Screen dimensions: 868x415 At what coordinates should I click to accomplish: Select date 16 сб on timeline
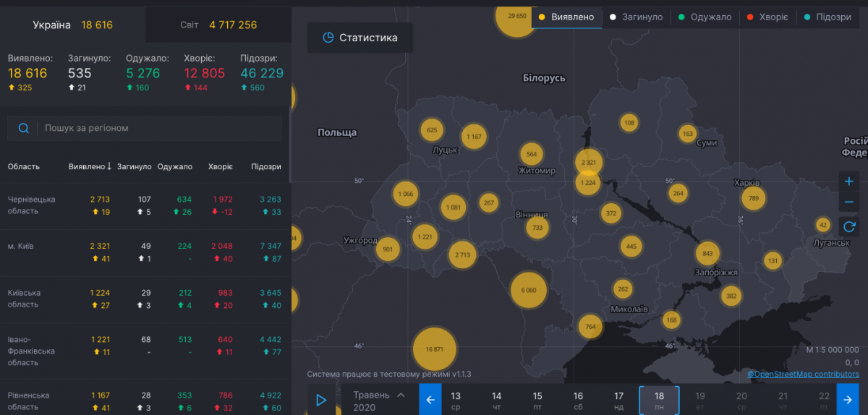[578, 401]
